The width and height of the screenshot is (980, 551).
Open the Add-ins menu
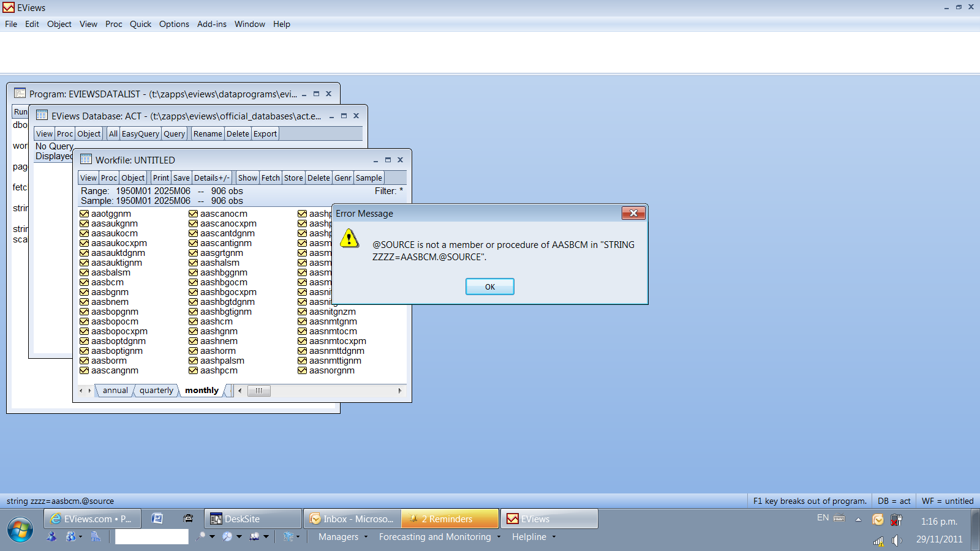pyautogui.click(x=212, y=24)
